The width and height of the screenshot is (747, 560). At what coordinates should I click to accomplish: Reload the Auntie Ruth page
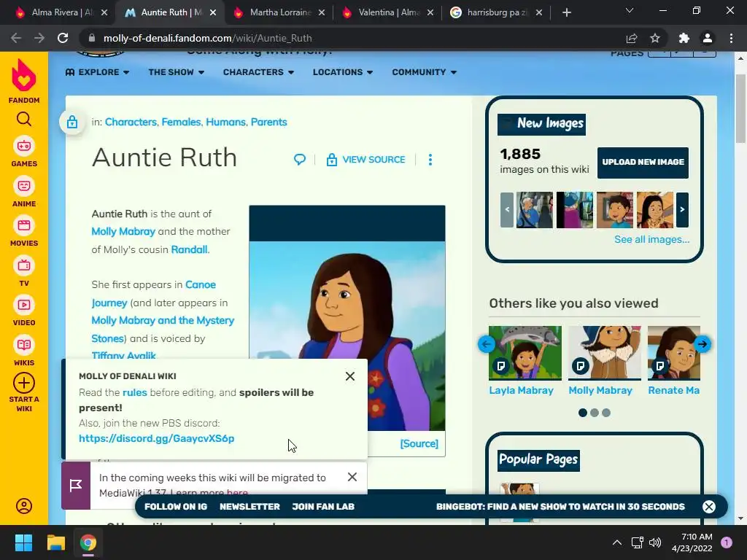pos(63,38)
